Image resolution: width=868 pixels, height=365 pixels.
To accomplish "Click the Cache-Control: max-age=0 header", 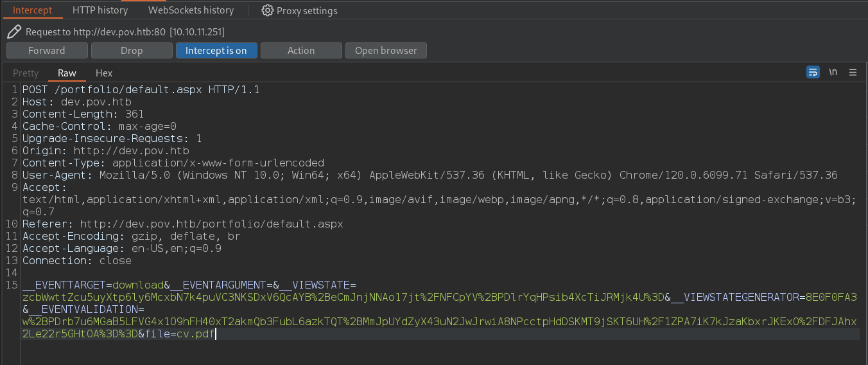I will tap(100, 127).
